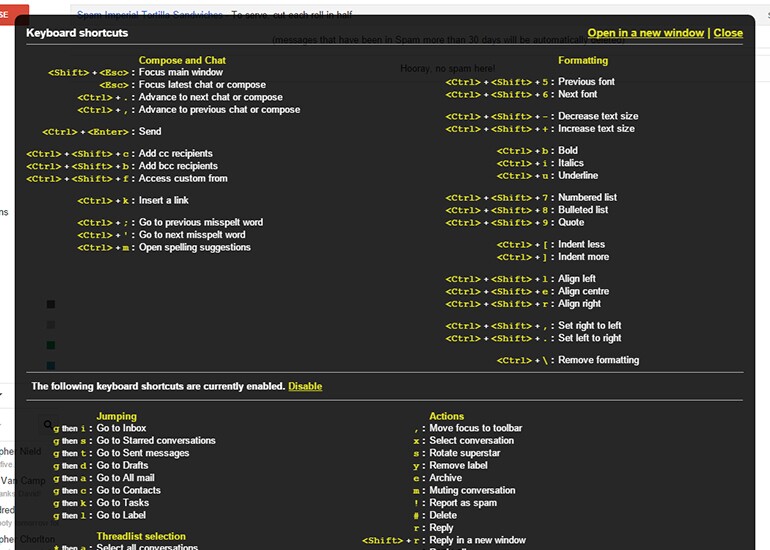The width and height of the screenshot is (770, 550).
Task: Click the green label color square
Action: point(51,345)
